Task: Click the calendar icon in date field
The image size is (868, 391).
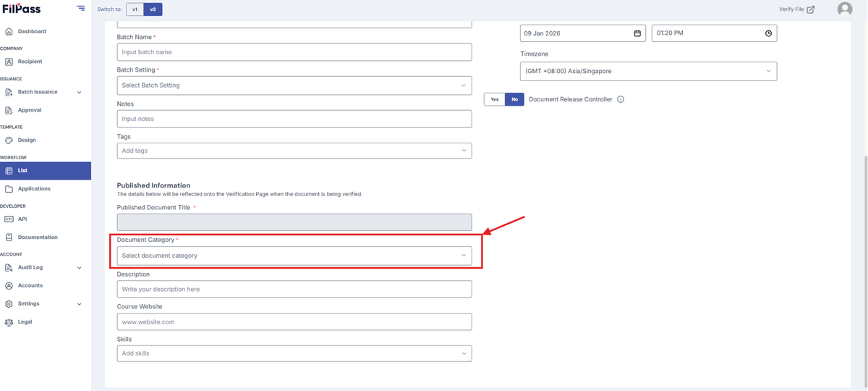Action: (637, 33)
